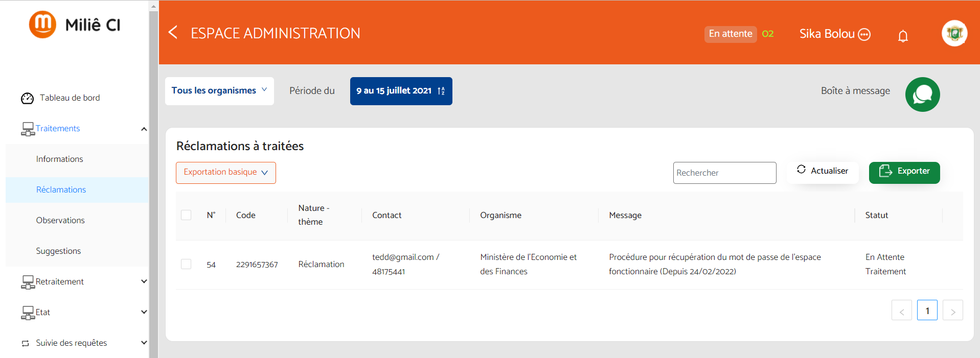
Task: Click the refresh icon in Actualiser
Action: (801, 170)
